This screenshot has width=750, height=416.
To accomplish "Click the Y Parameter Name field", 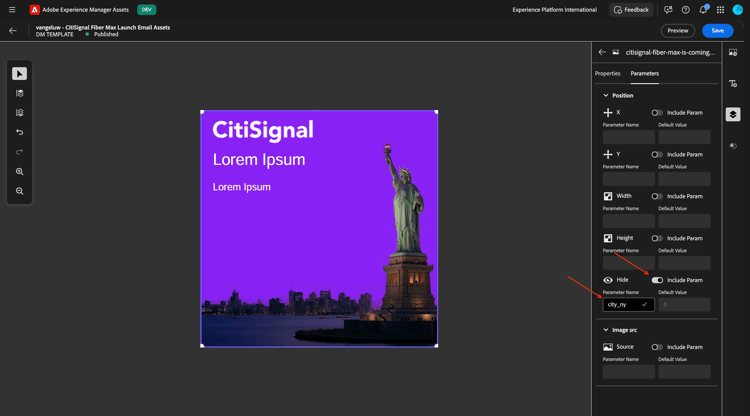I will [629, 179].
